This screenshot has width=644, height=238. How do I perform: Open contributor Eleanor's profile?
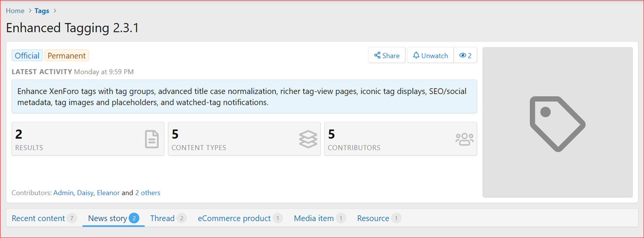coord(108,193)
